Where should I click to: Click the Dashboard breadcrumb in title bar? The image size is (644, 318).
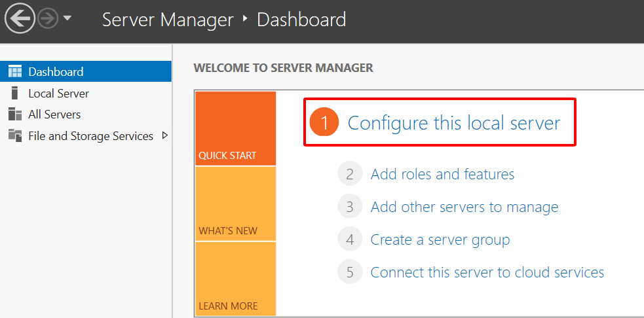pyautogui.click(x=301, y=20)
